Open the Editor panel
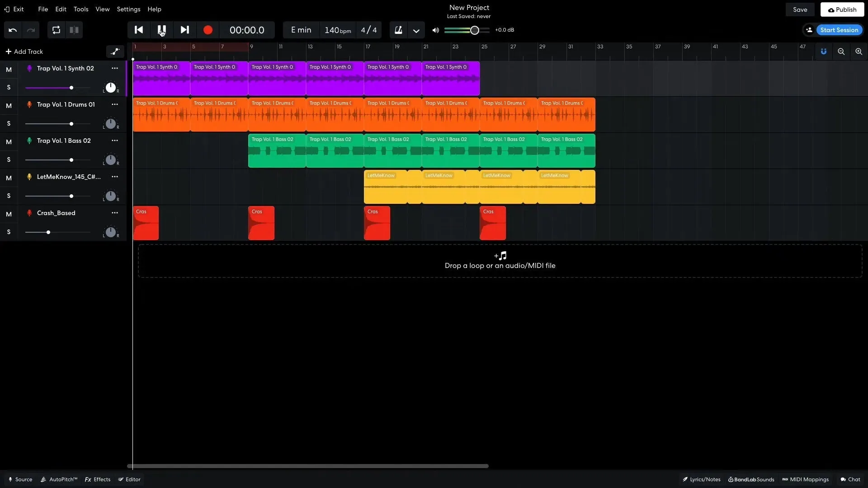The image size is (868, 488). click(129, 479)
